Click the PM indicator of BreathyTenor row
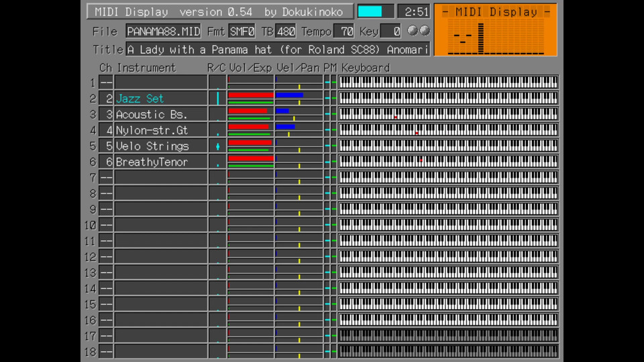 (331, 162)
